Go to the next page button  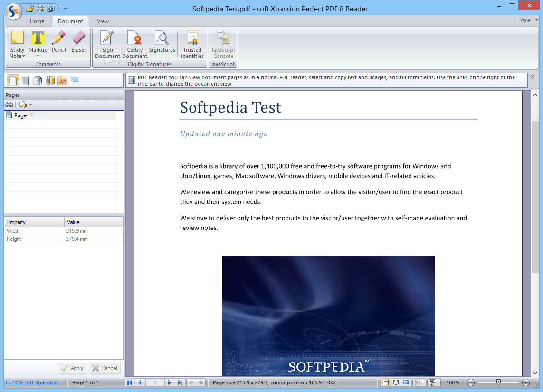[169, 382]
